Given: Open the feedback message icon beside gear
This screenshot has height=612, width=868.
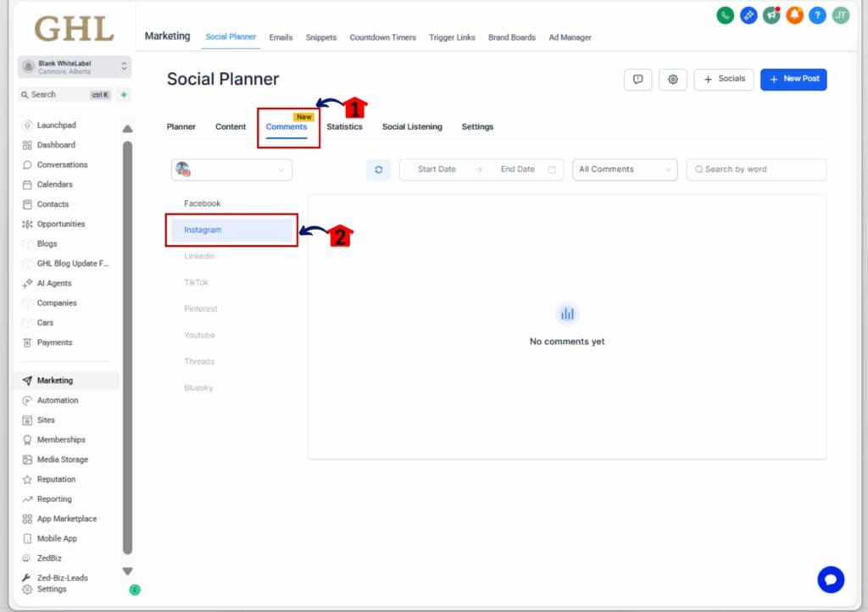Looking at the screenshot, I should click(x=637, y=80).
